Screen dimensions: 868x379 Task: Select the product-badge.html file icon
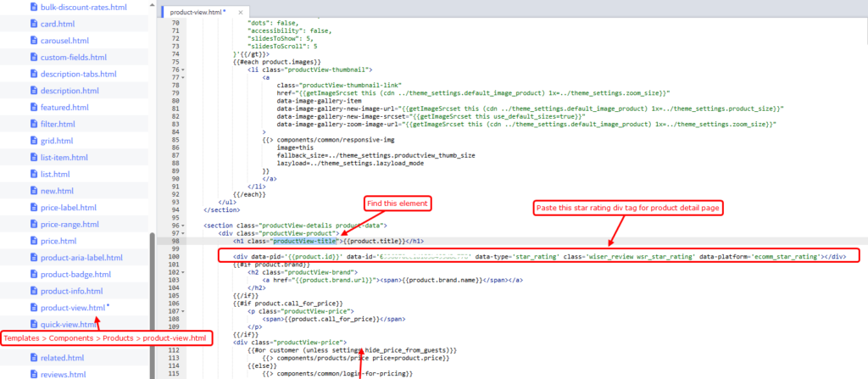coord(33,274)
